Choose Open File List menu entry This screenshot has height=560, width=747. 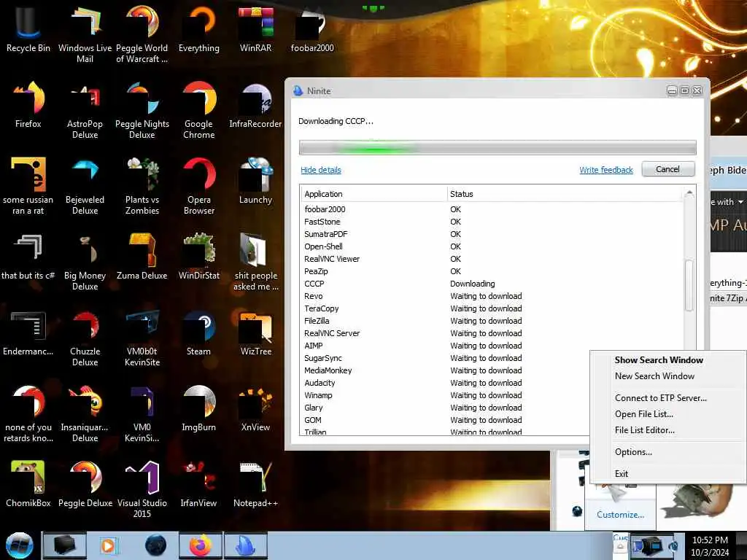click(644, 414)
